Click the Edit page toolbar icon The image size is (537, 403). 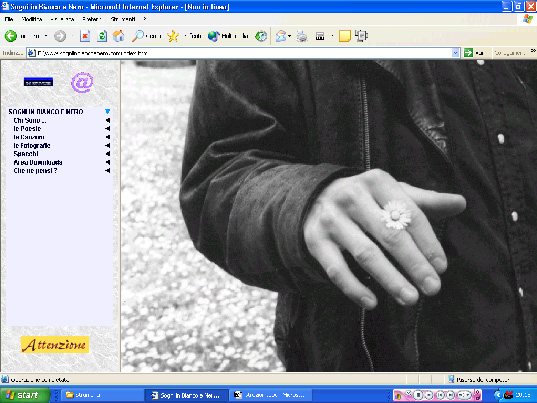pos(320,36)
